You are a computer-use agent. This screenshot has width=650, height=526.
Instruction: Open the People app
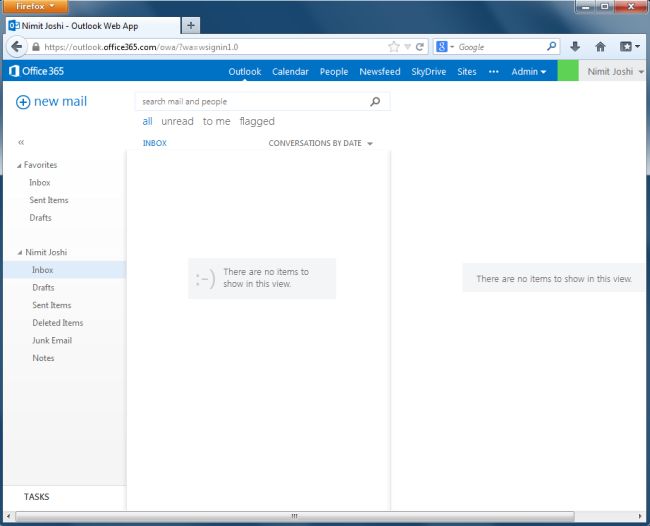(x=334, y=72)
